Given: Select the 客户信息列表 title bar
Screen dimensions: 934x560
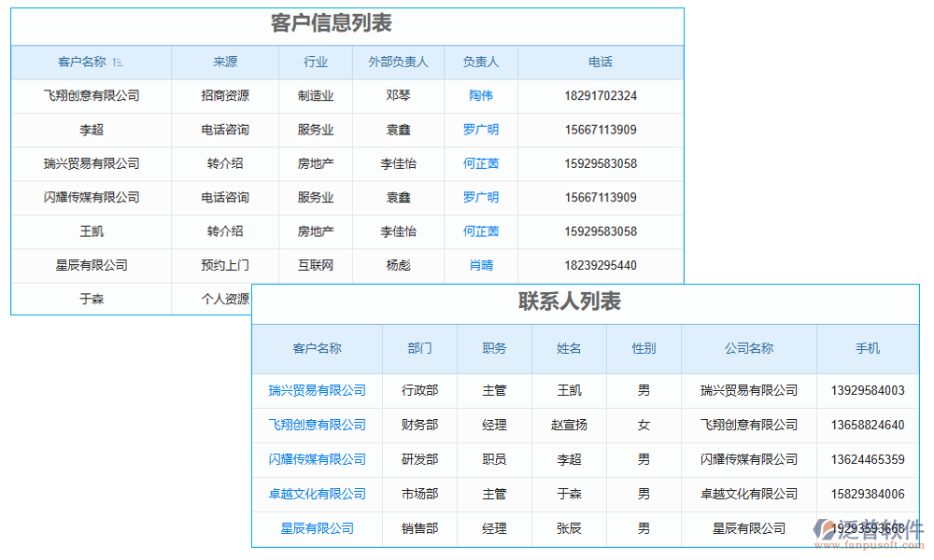Looking at the screenshot, I should click(x=346, y=25).
